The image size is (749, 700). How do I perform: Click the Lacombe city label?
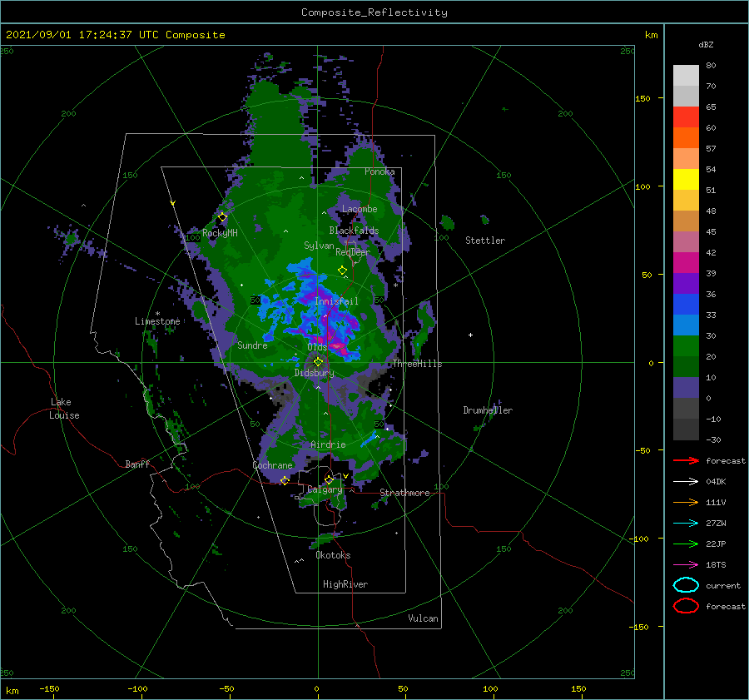coord(360,209)
